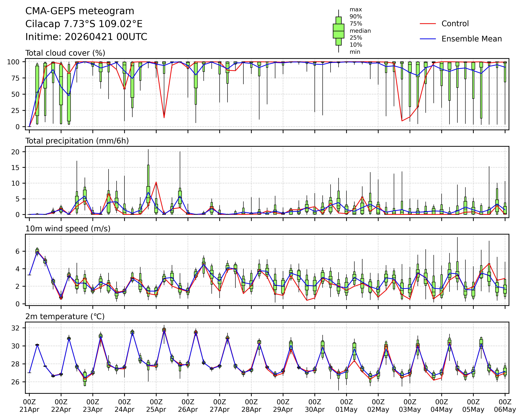523x420 pixels.
Task: Click the blue Ensemble Mean legend line
Action: (x=428, y=39)
